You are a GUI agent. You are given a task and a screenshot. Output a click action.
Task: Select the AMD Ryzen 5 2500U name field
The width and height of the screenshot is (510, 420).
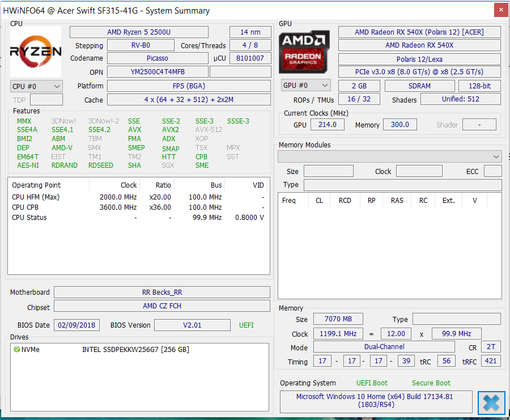pyautogui.click(x=139, y=32)
